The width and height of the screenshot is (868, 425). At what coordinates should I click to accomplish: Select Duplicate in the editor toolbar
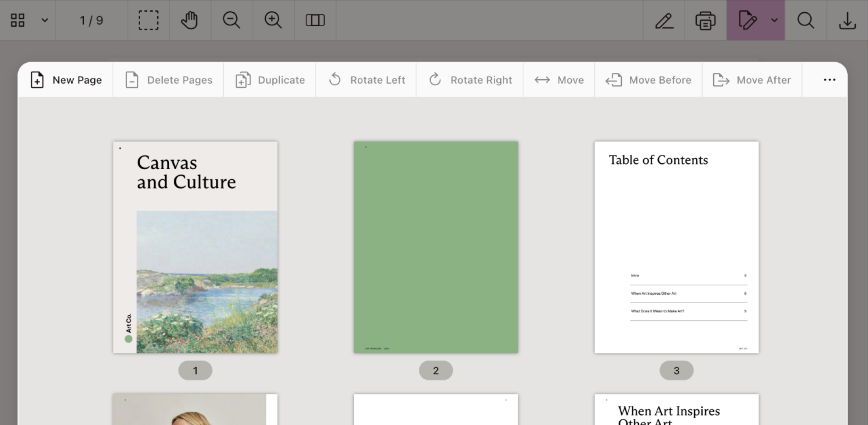pos(270,80)
